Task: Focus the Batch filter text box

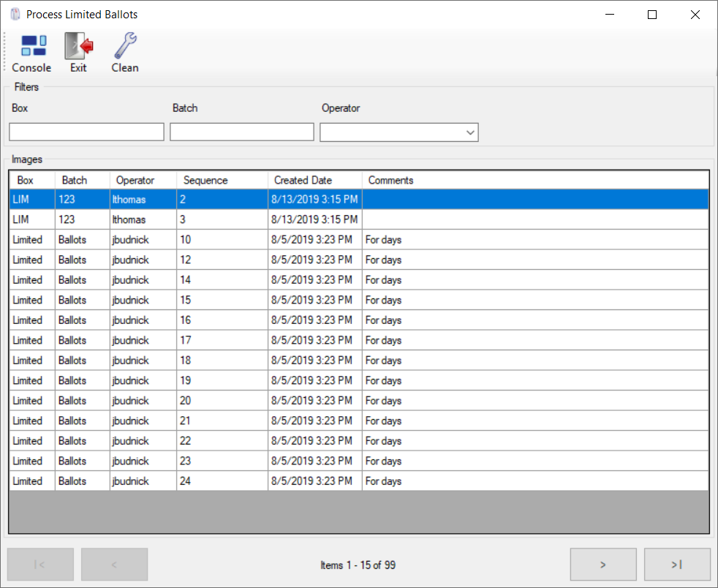Action: coord(242,132)
